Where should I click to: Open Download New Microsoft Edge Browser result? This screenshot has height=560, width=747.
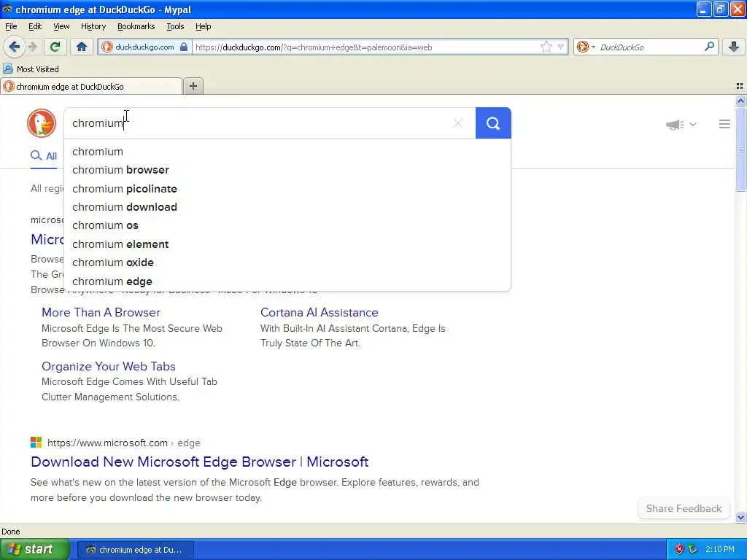pos(200,462)
